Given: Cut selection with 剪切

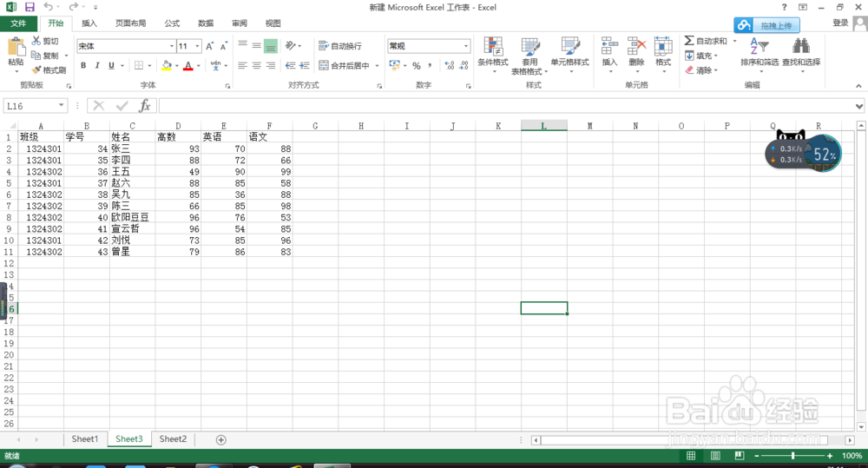Looking at the screenshot, I should 45,41.
